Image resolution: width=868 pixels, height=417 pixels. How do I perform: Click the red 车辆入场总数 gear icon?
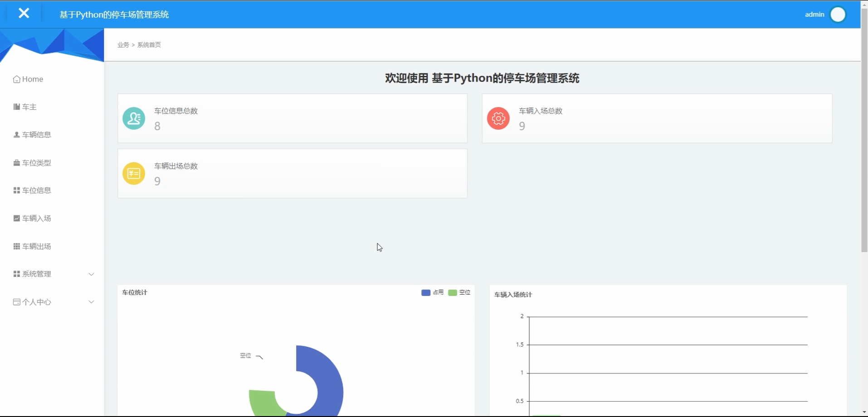(x=498, y=118)
